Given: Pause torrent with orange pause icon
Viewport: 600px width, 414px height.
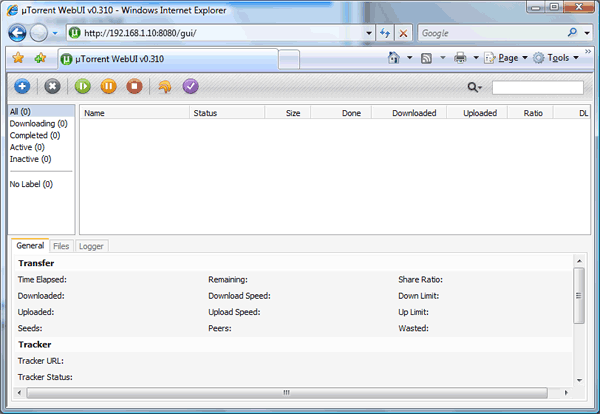Looking at the screenshot, I should click(x=109, y=86).
